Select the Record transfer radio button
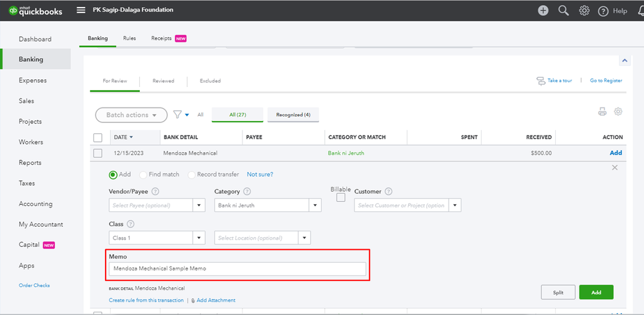 [x=191, y=175]
